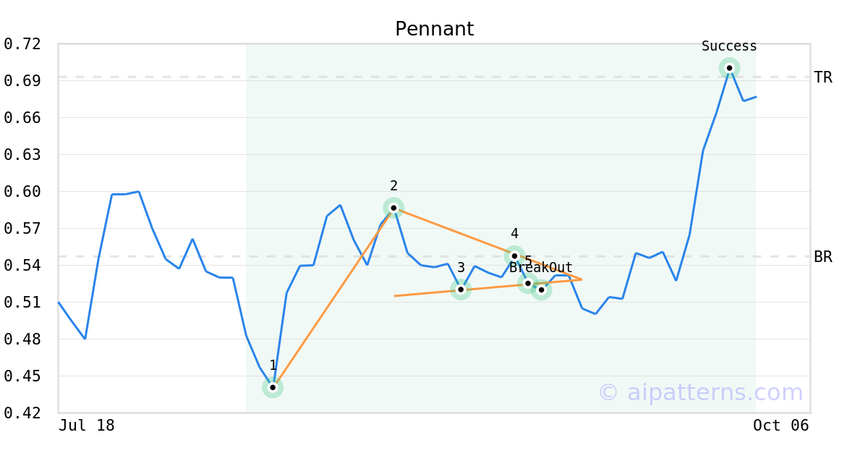This screenshot has height=456, width=868.
Task: Click the point 5 marker circle
Action: point(528,283)
